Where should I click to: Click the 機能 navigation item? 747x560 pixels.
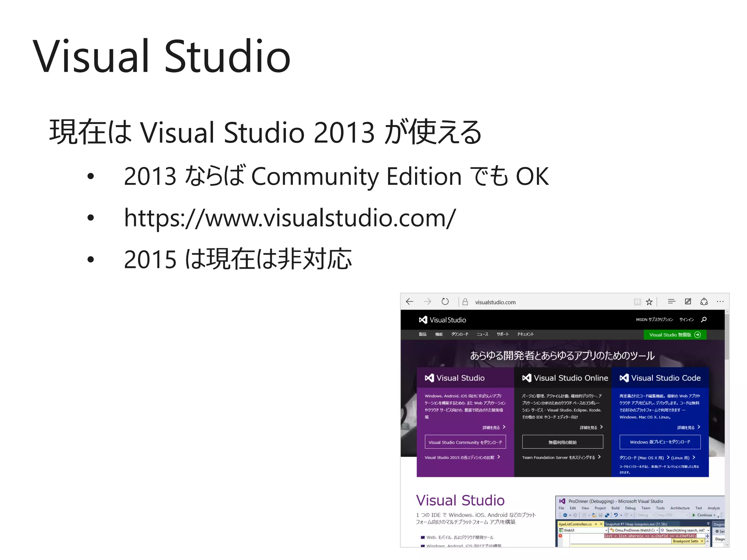(x=439, y=334)
